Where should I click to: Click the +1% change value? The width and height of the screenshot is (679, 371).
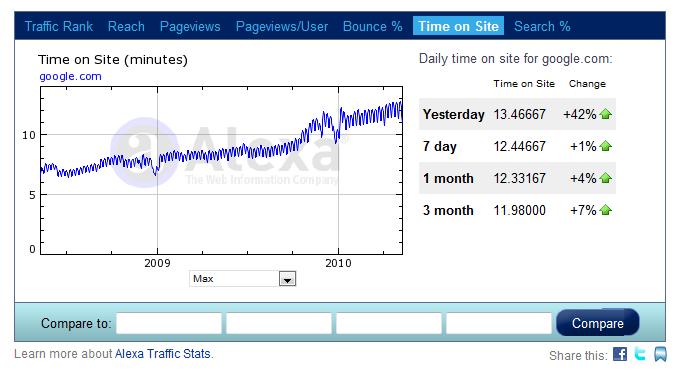point(583,146)
